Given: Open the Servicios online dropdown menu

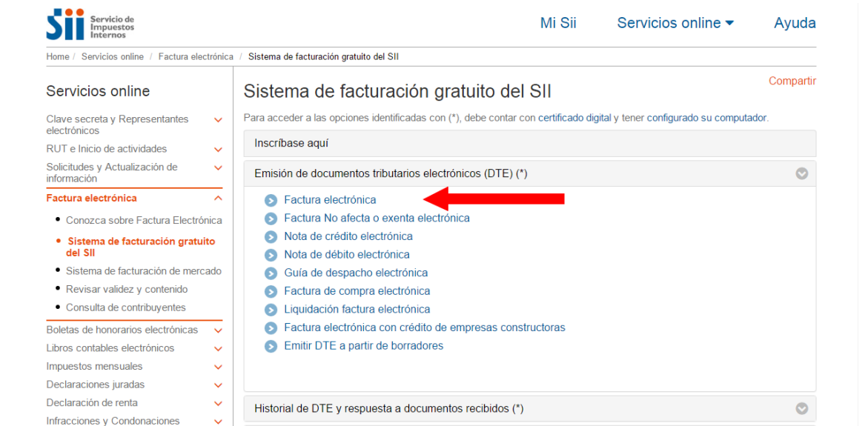Looking at the screenshot, I should [675, 23].
